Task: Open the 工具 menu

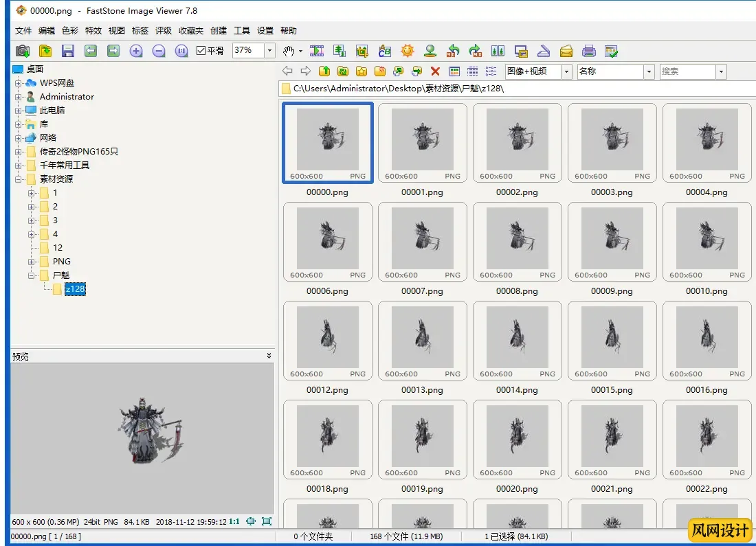Action: click(242, 31)
